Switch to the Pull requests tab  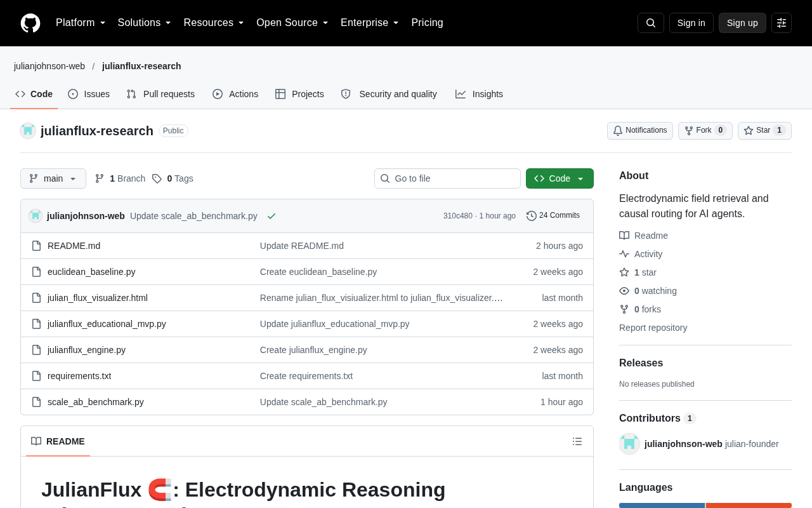pos(160,94)
